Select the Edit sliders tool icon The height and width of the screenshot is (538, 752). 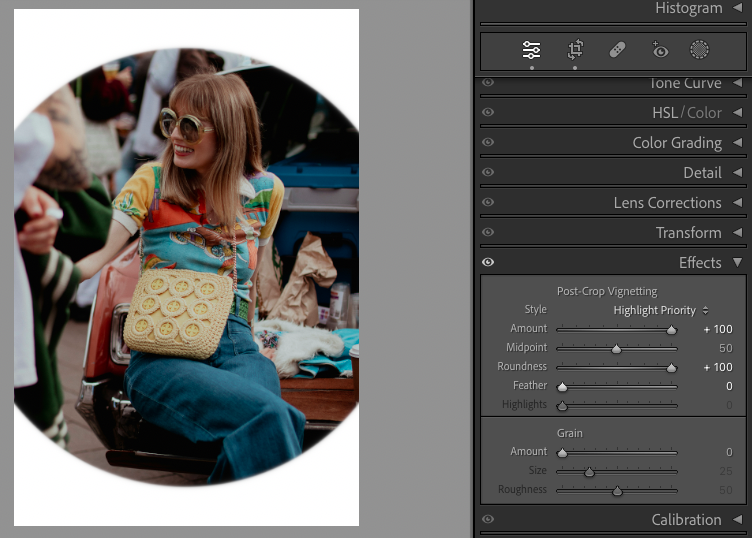coord(531,50)
